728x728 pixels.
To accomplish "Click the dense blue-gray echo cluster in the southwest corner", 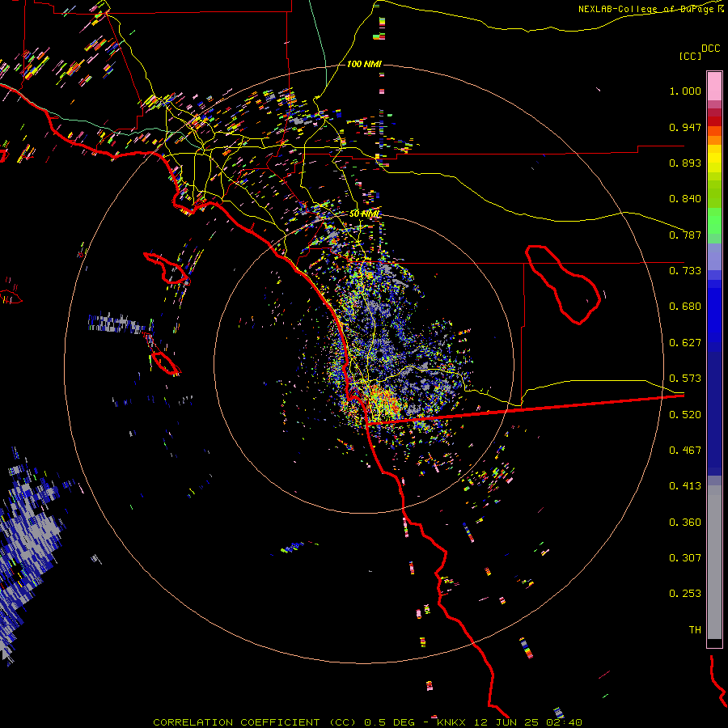I will click(30, 552).
